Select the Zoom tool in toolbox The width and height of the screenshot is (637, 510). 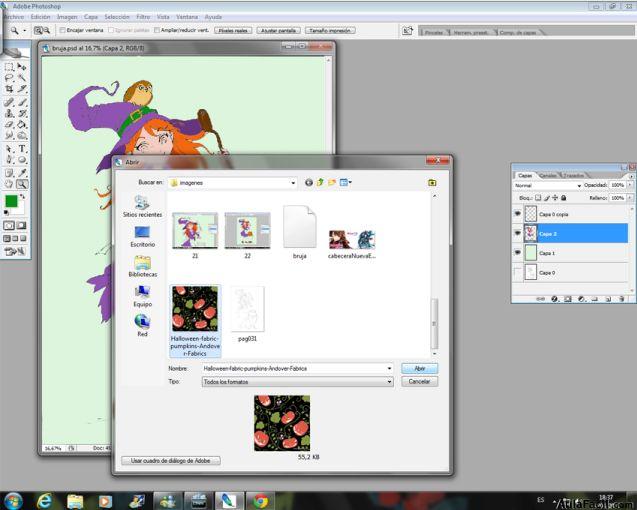pyautogui.click(x=22, y=184)
